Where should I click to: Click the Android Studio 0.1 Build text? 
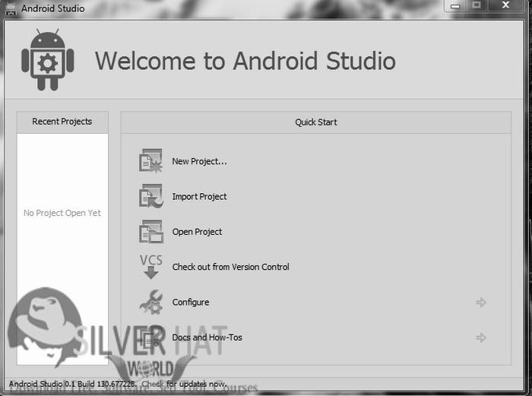click(x=72, y=384)
